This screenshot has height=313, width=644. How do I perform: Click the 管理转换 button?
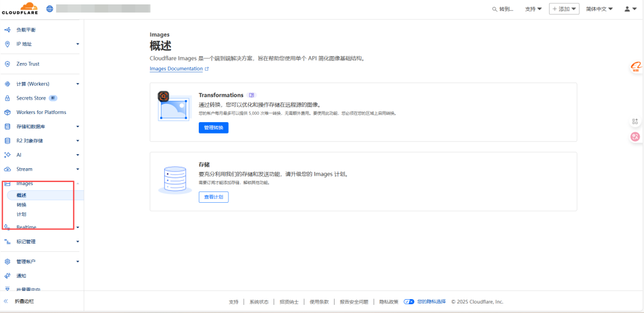tap(214, 128)
